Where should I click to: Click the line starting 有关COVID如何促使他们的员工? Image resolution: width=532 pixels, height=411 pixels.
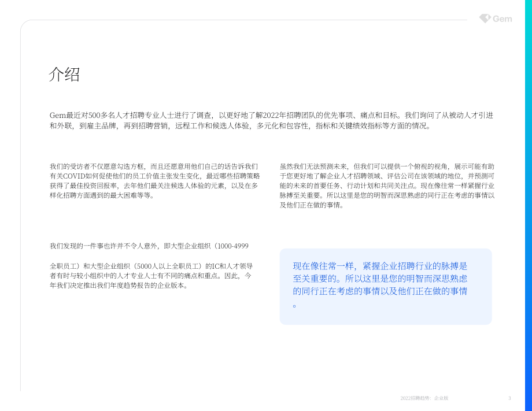[x=155, y=176]
